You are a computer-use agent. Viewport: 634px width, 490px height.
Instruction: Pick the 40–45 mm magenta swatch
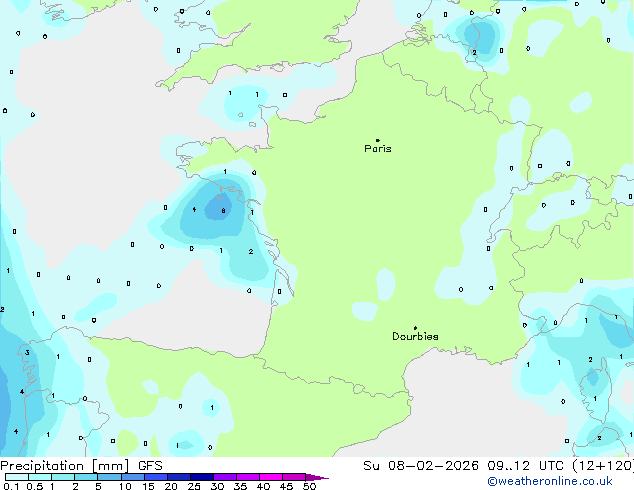point(271,477)
